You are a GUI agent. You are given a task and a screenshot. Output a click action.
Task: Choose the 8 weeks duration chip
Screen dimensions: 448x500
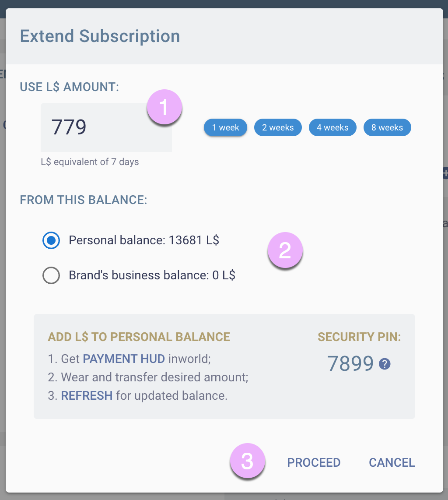coord(387,127)
